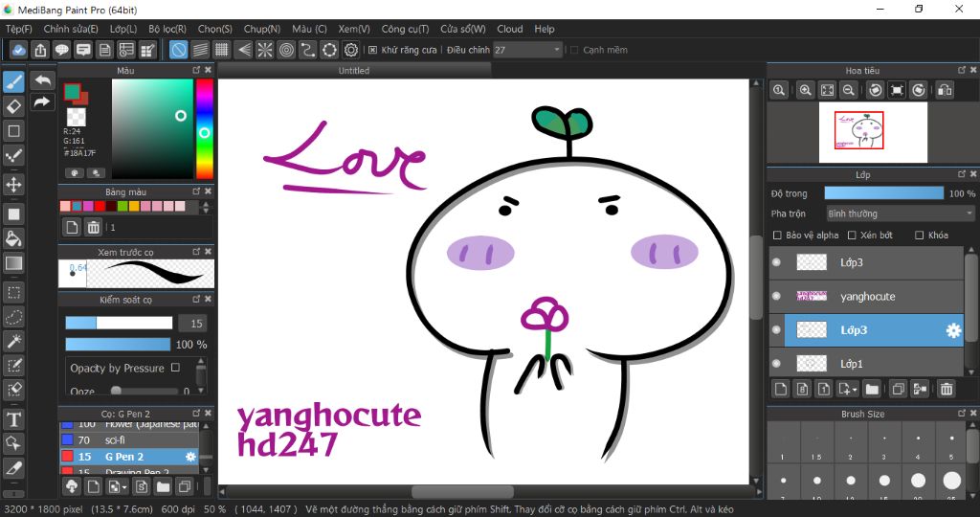Select the Brush tool
This screenshot has width=980, height=517.
point(13,81)
